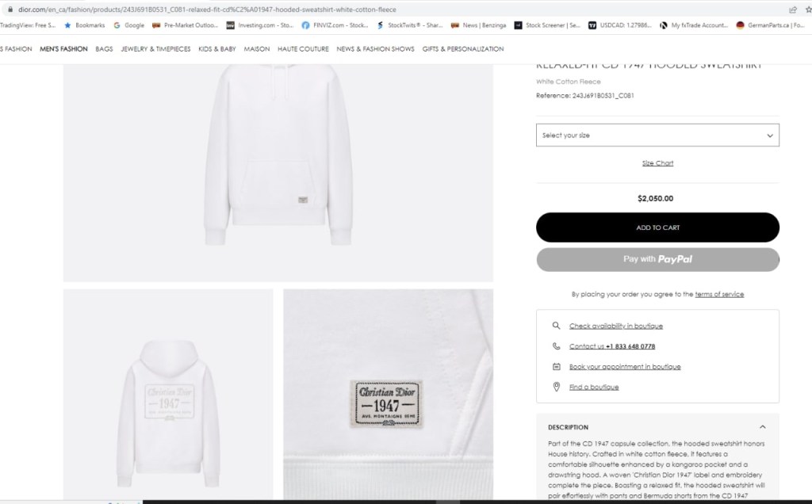The height and width of the screenshot is (504, 812).
Task: Click the map pin icon for Find a boutique
Action: [557, 387]
